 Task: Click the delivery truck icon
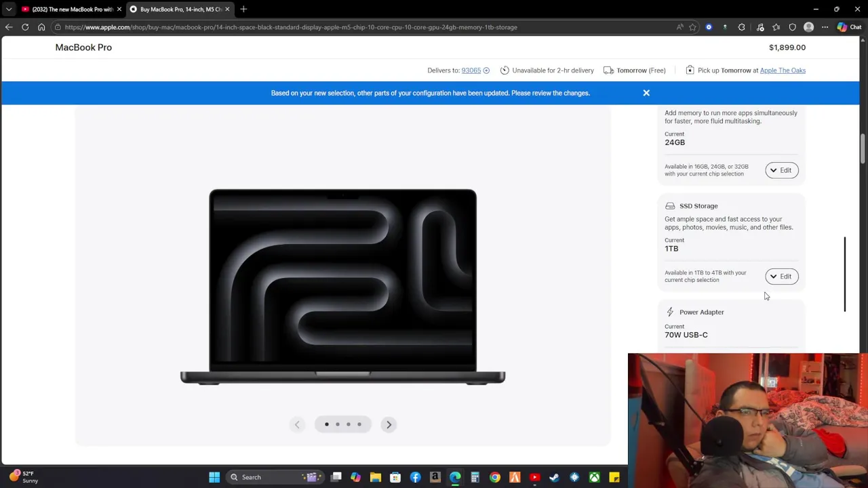pyautogui.click(x=608, y=70)
